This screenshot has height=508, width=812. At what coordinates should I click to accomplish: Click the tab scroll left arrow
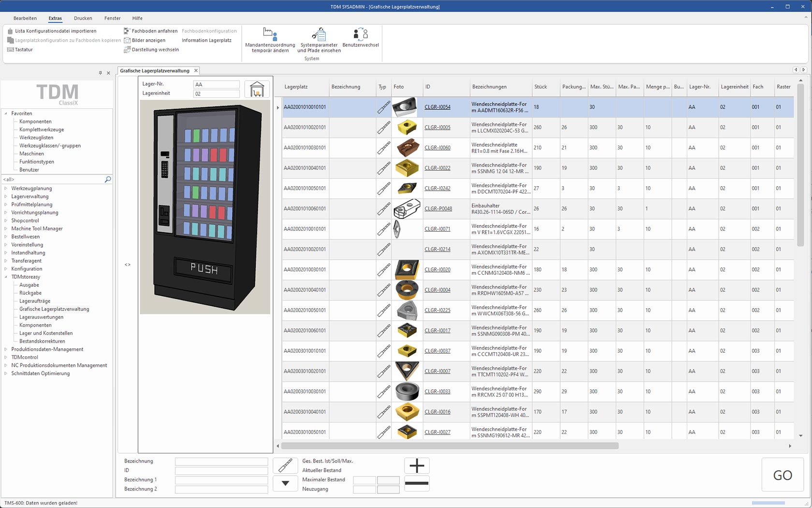796,70
